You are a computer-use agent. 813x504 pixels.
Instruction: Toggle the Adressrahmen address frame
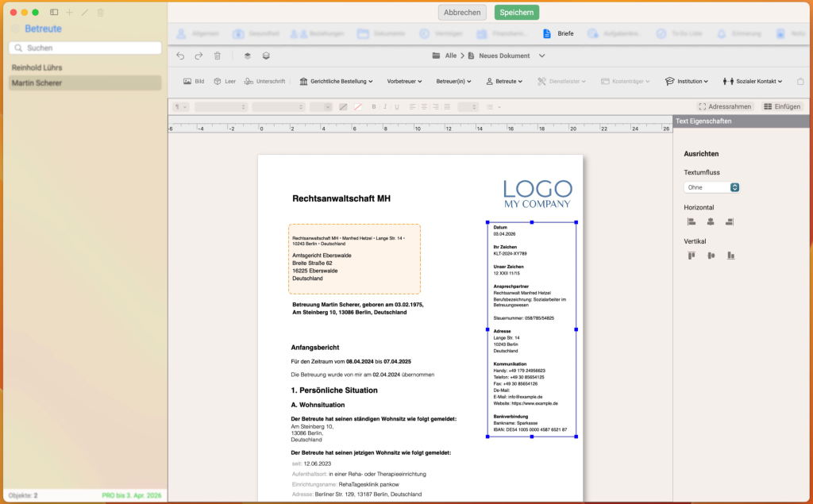724,106
